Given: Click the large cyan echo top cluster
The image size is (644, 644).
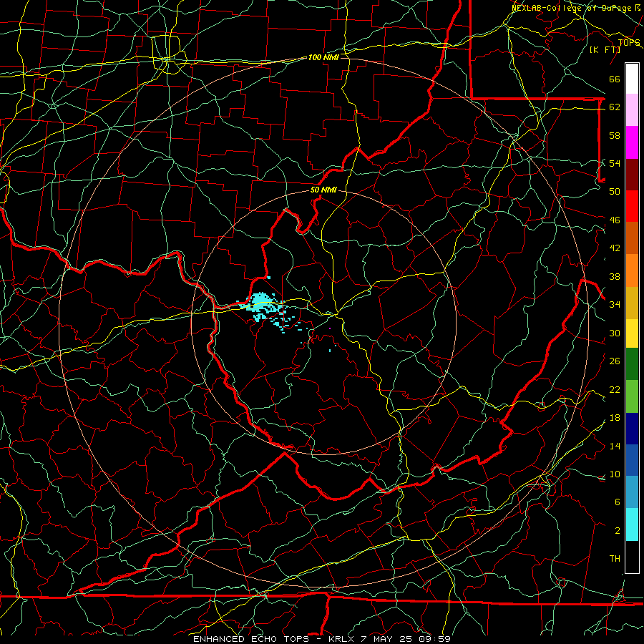Looking at the screenshot, I should tap(262, 305).
